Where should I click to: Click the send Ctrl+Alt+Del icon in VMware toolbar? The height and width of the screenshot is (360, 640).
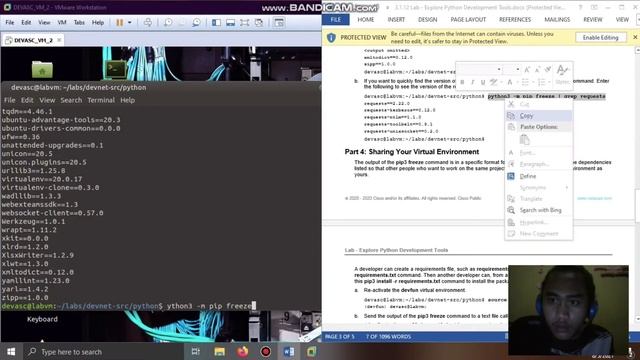tap(148, 23)
